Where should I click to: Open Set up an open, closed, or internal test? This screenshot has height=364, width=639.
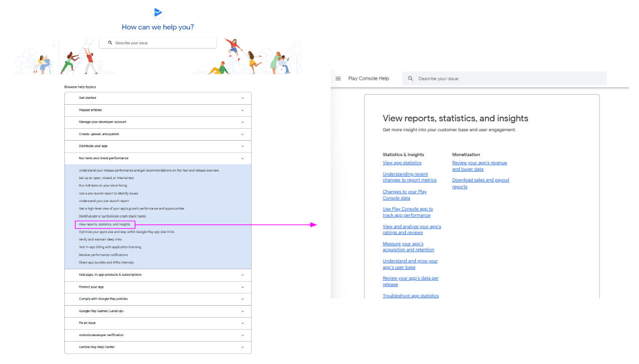tap(106, 178)
